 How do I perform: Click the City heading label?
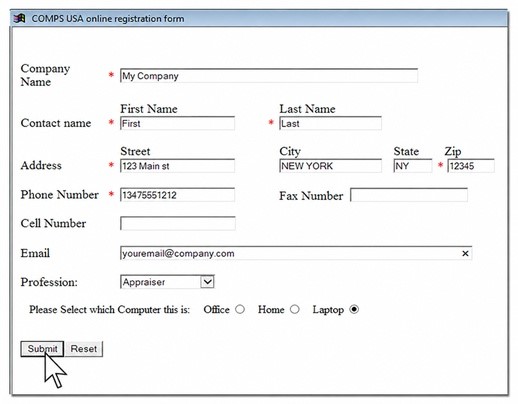click(290, 152)
